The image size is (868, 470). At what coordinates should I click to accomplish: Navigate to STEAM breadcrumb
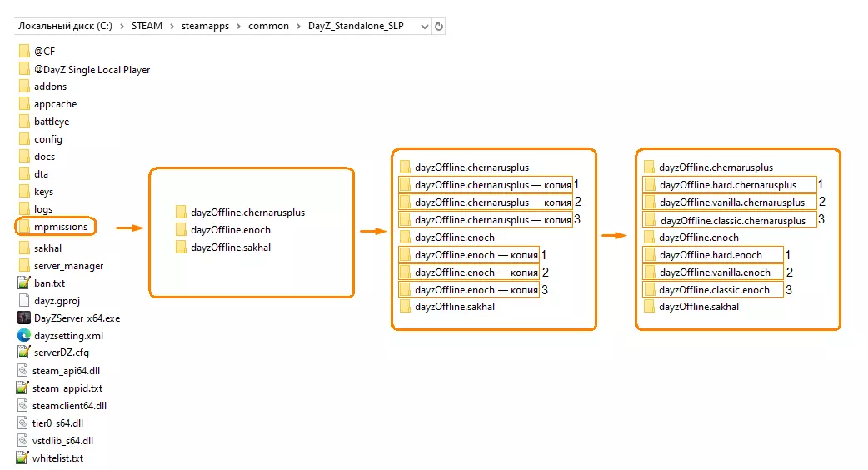pos(147,26)
